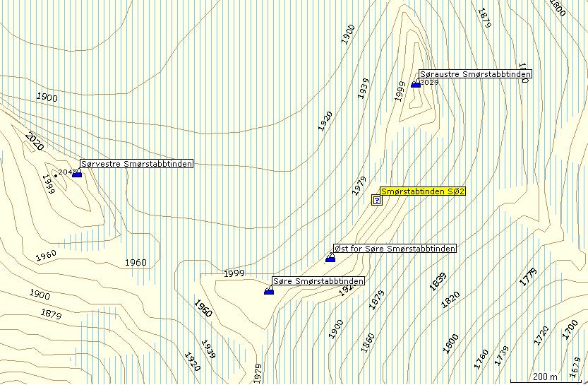Click the 1800 contour elevation label
This screenshot has width=588, height=385.
tap(557, 8)
